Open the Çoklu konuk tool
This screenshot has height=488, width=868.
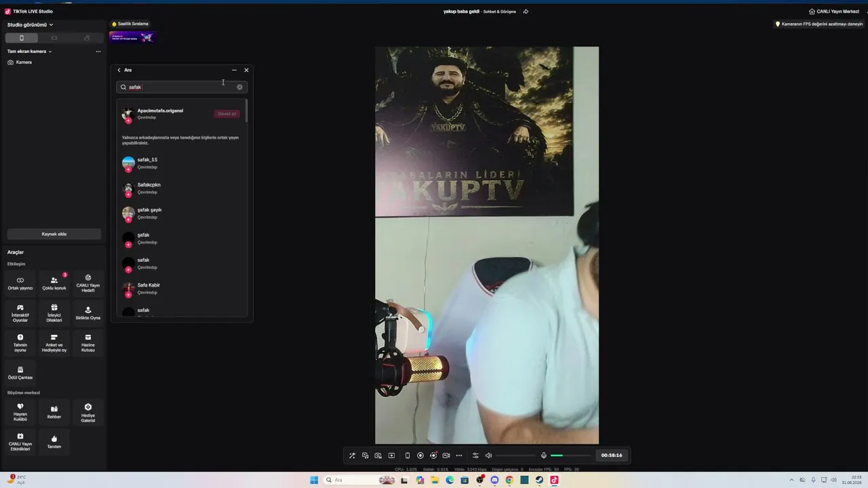click(x=54, y=283)
